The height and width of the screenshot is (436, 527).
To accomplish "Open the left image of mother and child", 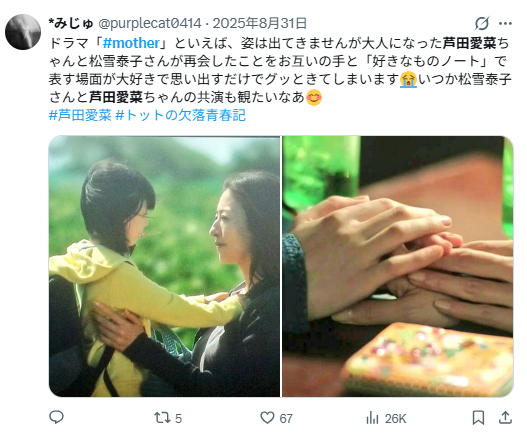I will 164,266.
